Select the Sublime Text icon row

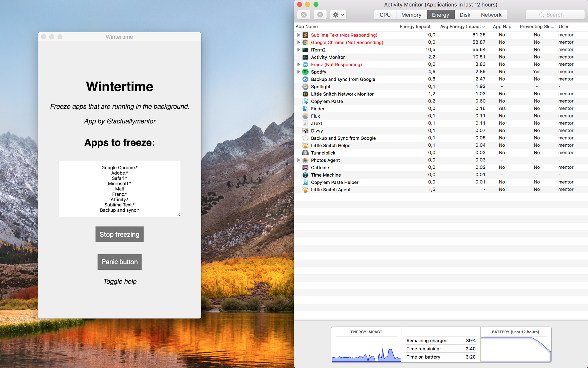pyautogui.click(x=305, y=35)
